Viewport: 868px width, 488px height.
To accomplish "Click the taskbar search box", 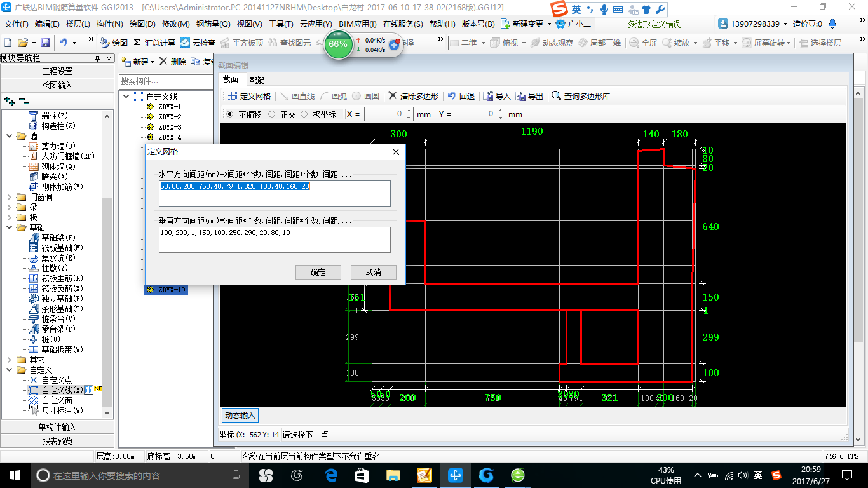I will point(139,475).
